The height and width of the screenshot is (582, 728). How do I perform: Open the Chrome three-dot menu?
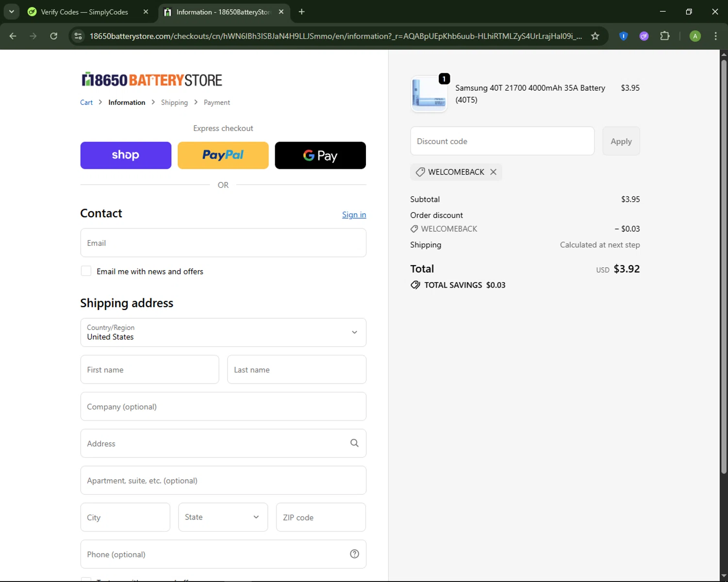[x=715, y=36]
